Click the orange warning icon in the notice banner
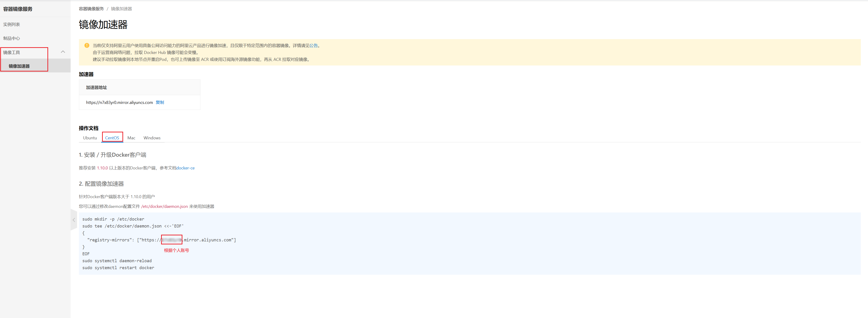868x318 pixels. pos(87,45)
